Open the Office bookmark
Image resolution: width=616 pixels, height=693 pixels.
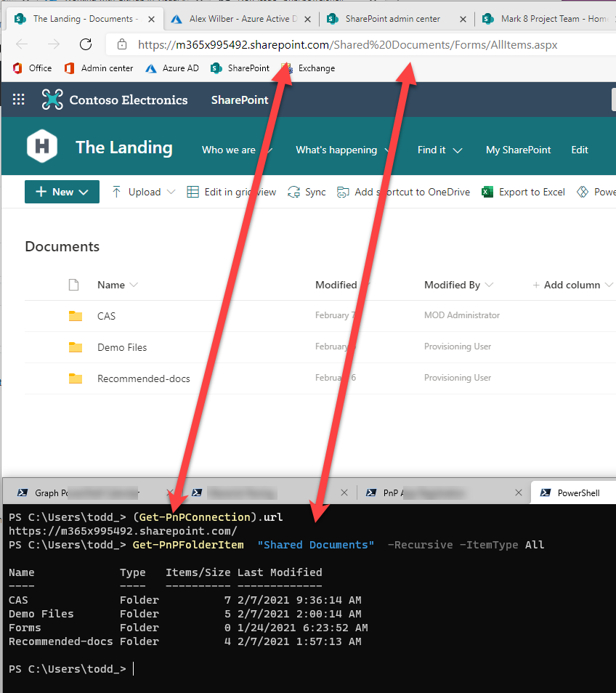click(x=32, y=68)
